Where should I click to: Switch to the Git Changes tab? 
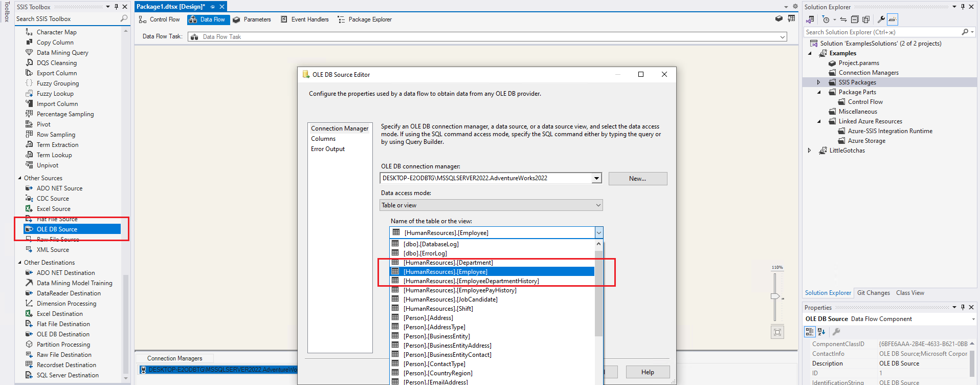[873, 293]
